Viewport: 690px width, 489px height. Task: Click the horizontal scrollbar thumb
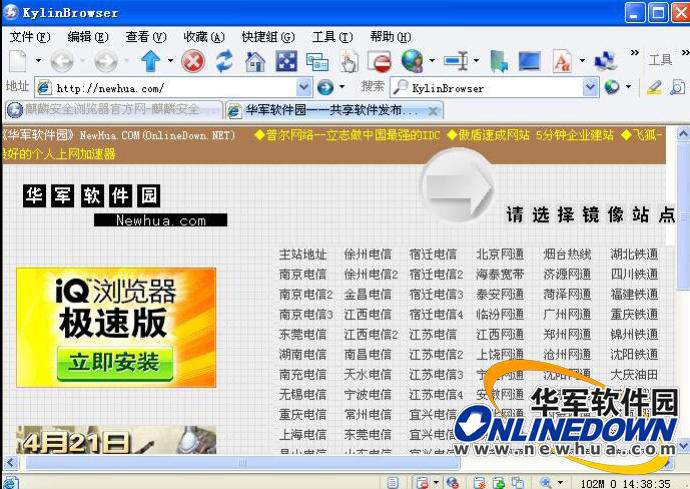pyautogui.click(x=242, y=463)
